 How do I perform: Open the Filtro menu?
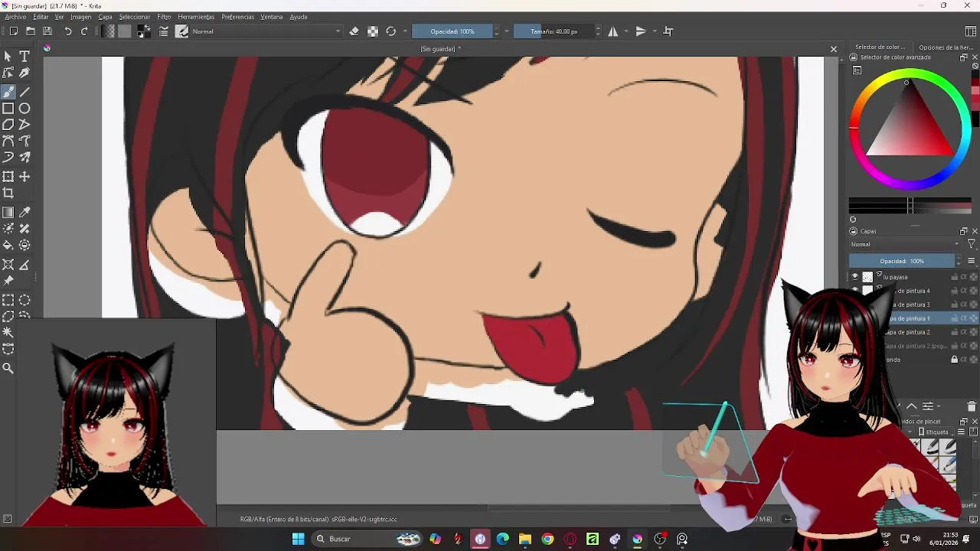pos(165,17)
